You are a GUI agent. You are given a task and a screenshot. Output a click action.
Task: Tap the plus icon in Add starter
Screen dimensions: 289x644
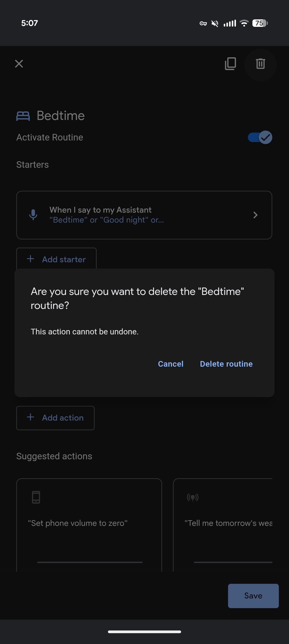click(30, 259)
